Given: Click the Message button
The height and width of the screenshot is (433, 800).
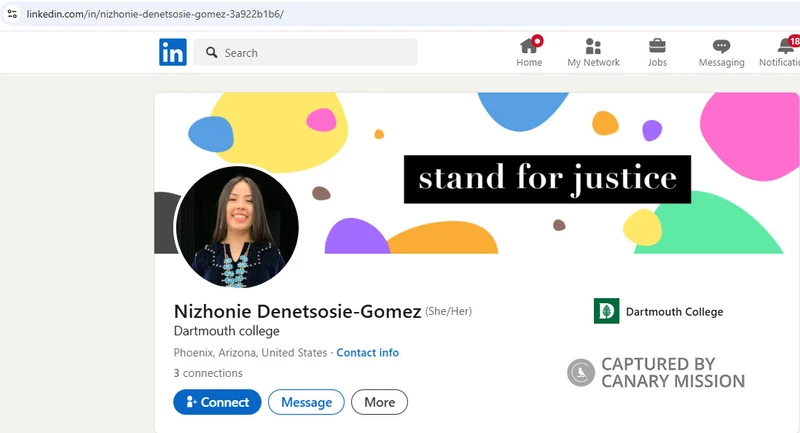Looking at the screenshot, I should [x=306, y=402].
